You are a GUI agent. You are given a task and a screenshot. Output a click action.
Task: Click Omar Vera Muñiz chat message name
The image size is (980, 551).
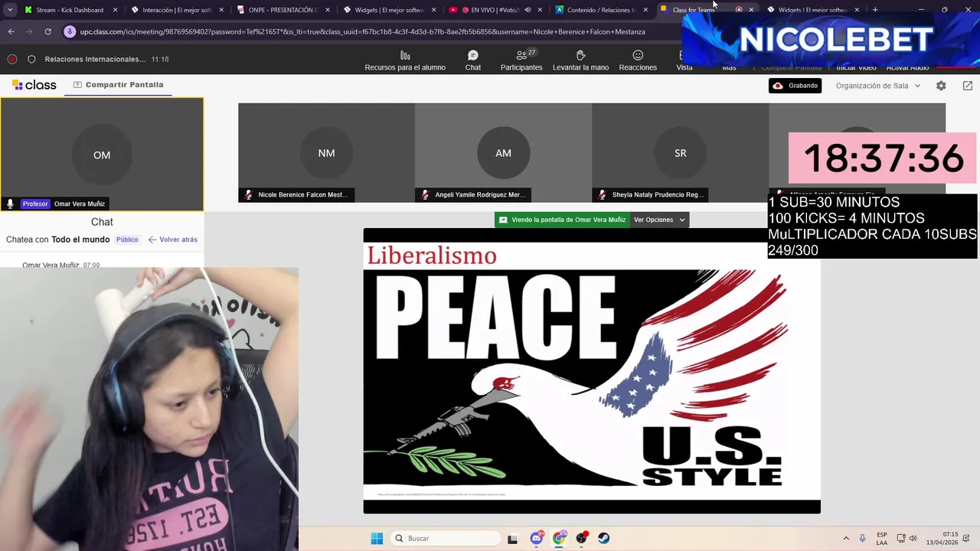[51, 265]
